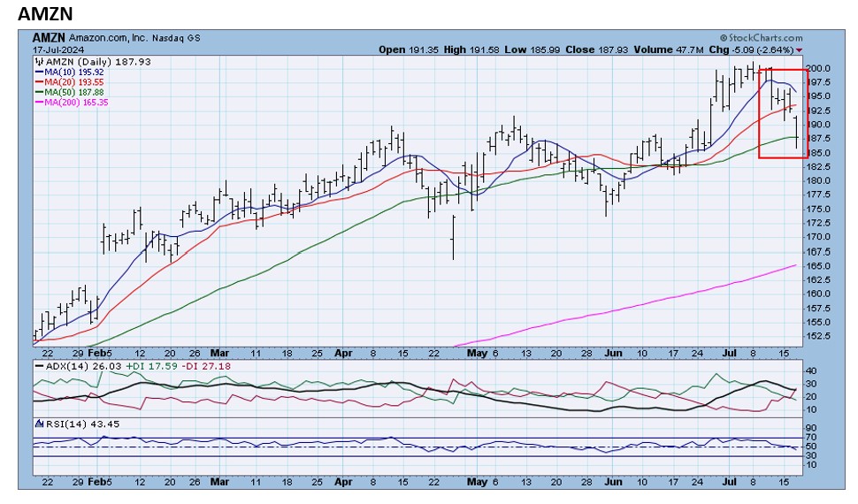858x504 pixels.
Task: Click the isolated late-April gap-down price bar
Action: (453, 238)
